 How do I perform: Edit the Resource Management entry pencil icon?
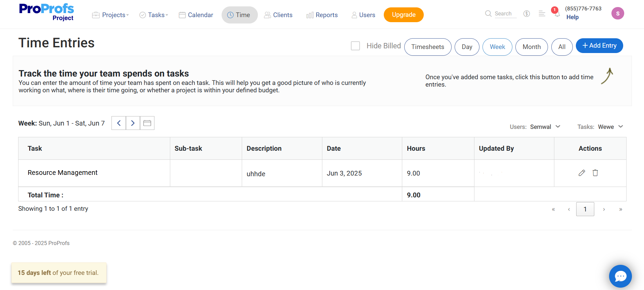pyautogui.click(x=582, y=173)
